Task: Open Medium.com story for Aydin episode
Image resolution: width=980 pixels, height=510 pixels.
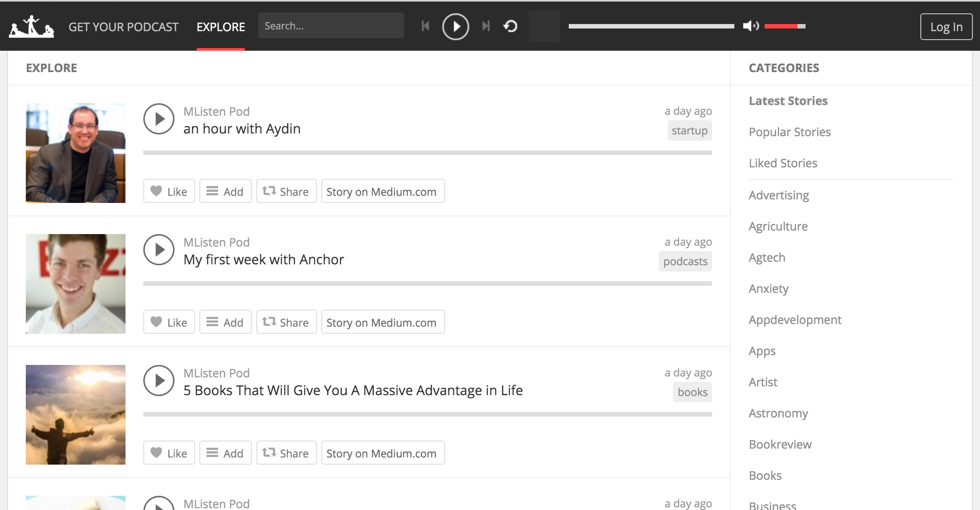Action: click(383, 191)
